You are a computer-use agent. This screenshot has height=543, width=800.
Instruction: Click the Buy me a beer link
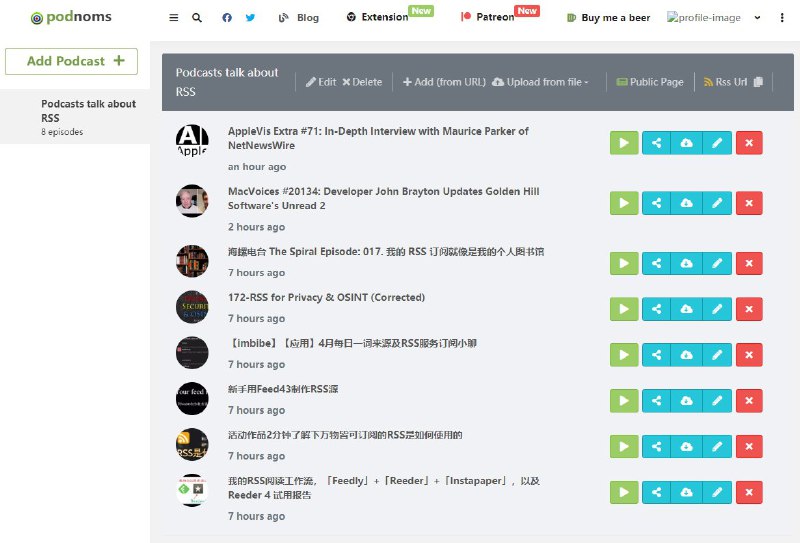tap(608, 18)
